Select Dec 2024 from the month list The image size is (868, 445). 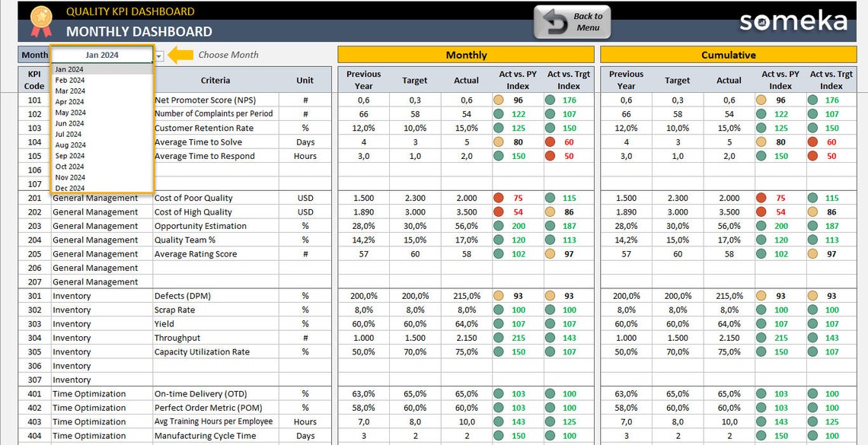pyautogui.click(x=70, y=188)
